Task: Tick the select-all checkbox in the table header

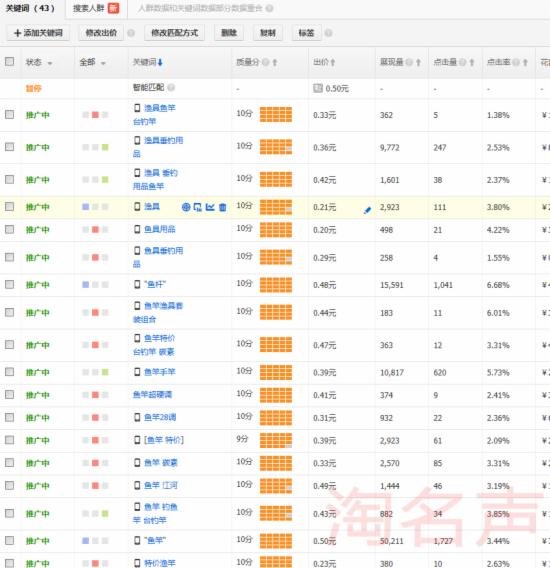Action: click(9, 61)
